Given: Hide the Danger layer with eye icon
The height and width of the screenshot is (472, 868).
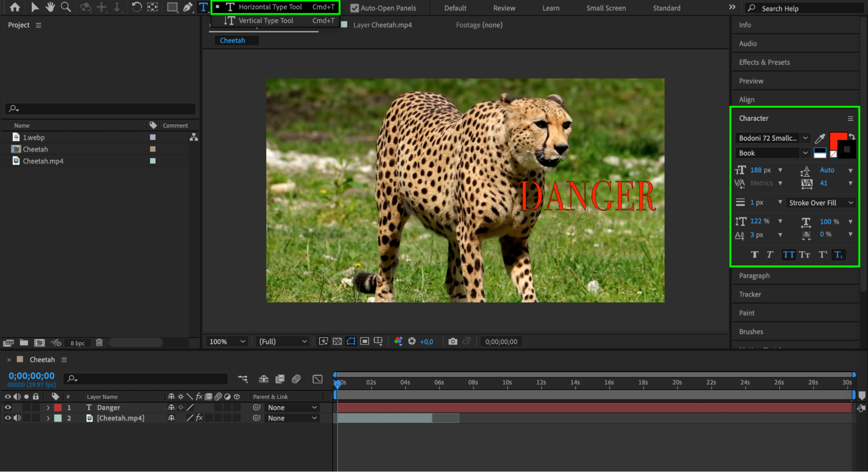Looking at the screenshot, I should [8, 407].
